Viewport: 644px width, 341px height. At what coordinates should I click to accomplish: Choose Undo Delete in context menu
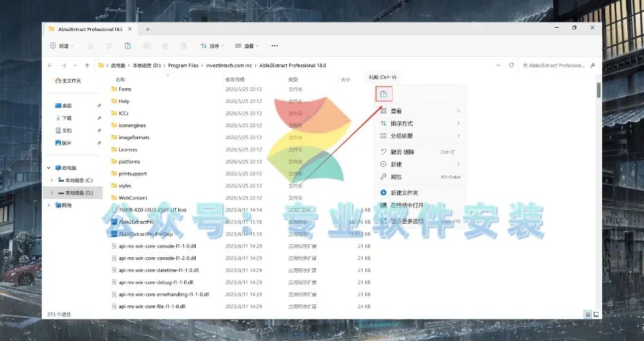pos(420,151)
